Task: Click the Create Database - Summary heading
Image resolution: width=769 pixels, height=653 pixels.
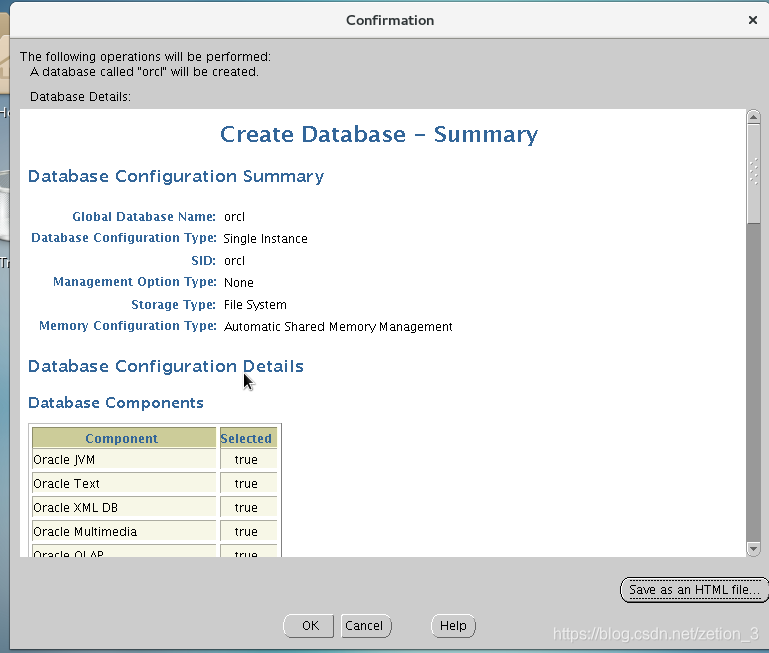Action: 379,135
